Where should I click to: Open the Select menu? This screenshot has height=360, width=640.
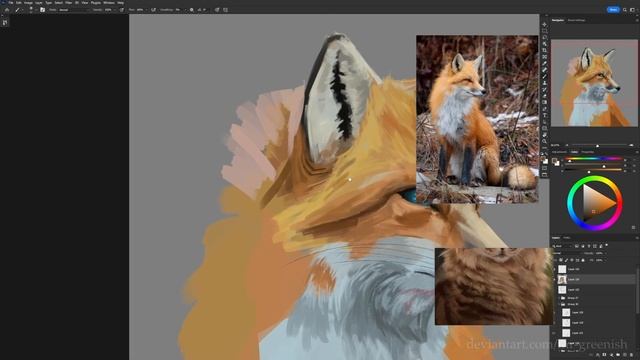[58, 2]
